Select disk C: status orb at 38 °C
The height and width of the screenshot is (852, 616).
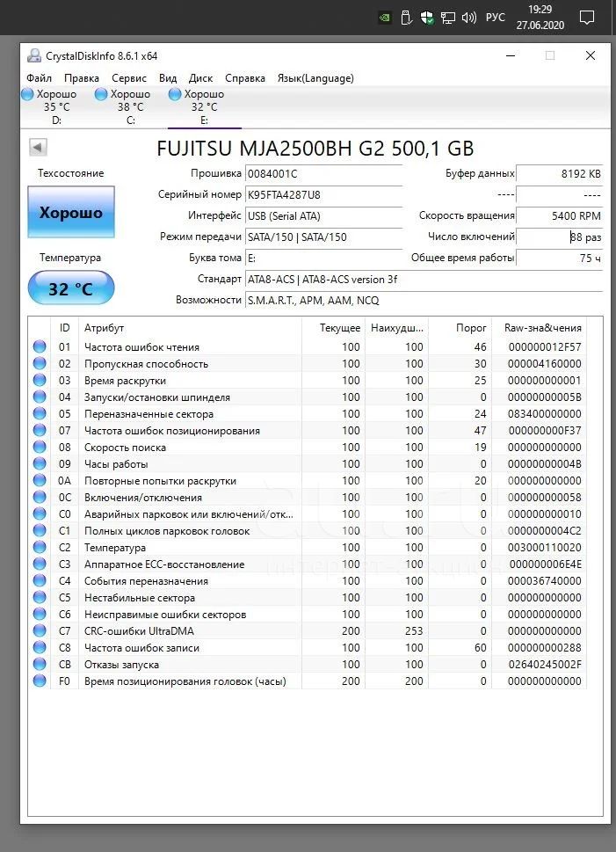pos(101,94)
